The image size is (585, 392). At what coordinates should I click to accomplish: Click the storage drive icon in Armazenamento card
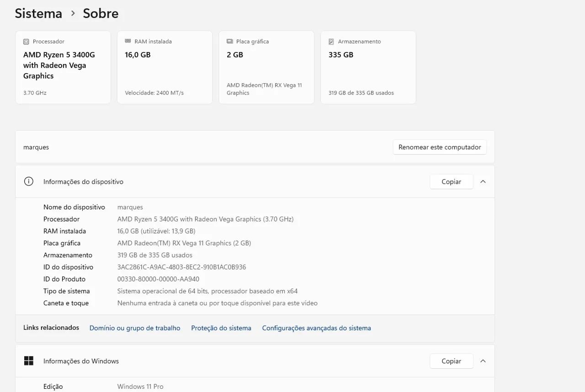pos(331,42)
